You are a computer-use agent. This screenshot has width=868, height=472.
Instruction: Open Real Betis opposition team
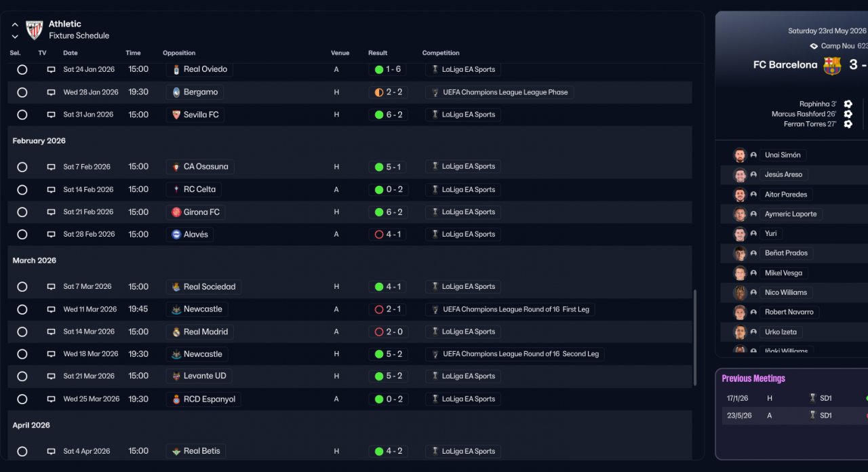click(x=196, y=451)
